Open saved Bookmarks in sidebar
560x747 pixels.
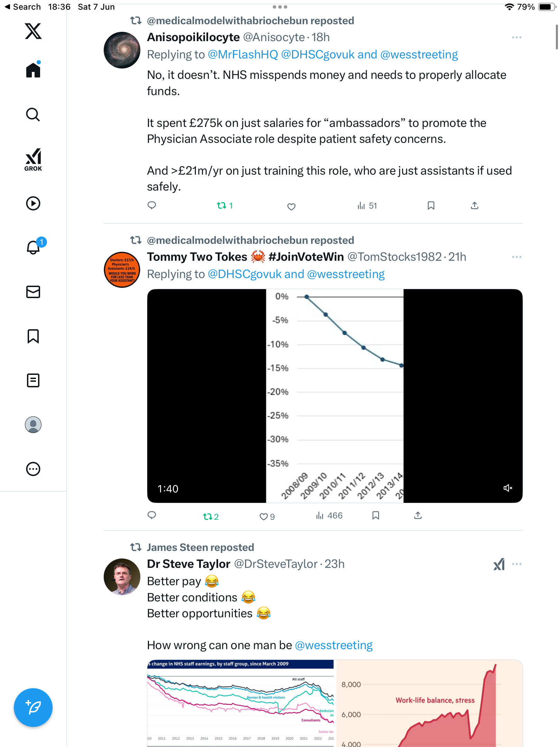point(33,336)
